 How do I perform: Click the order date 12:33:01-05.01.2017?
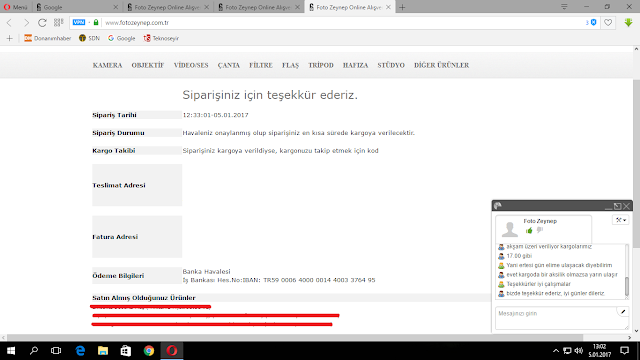pos(216,115)
